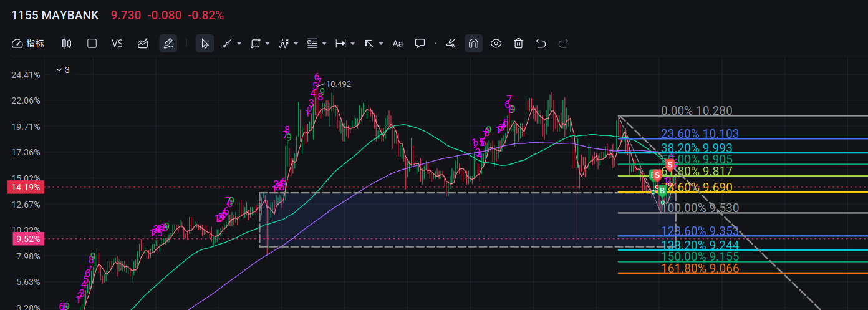Viewport: 868px width, 310px height.
Task: Click the VS compare button
Action: [117, 44]
